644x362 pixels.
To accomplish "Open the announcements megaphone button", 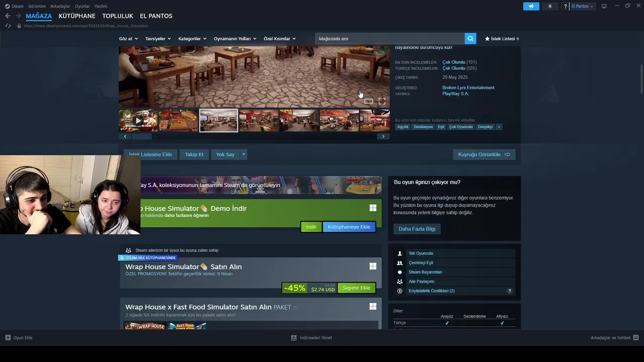I will click(x=531, y=6).
